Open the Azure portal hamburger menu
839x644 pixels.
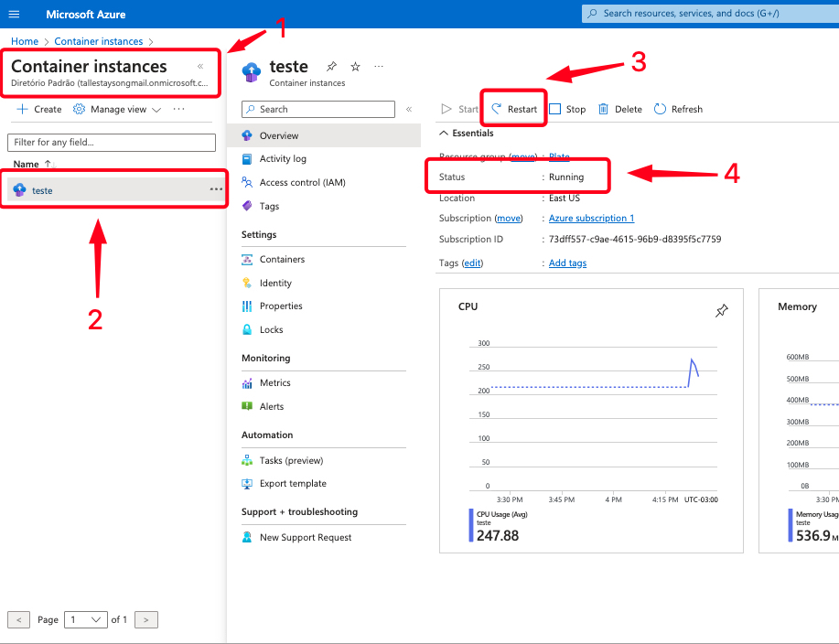(14, 14)
